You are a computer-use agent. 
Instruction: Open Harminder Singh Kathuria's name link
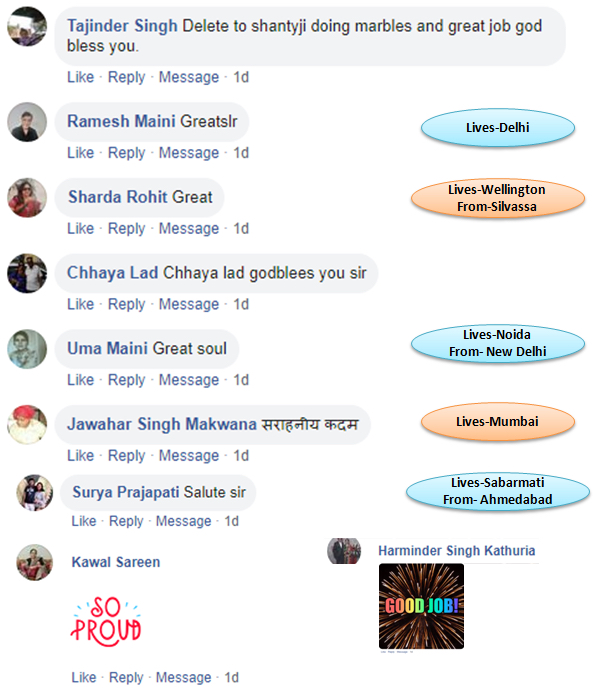coord(456,551)
